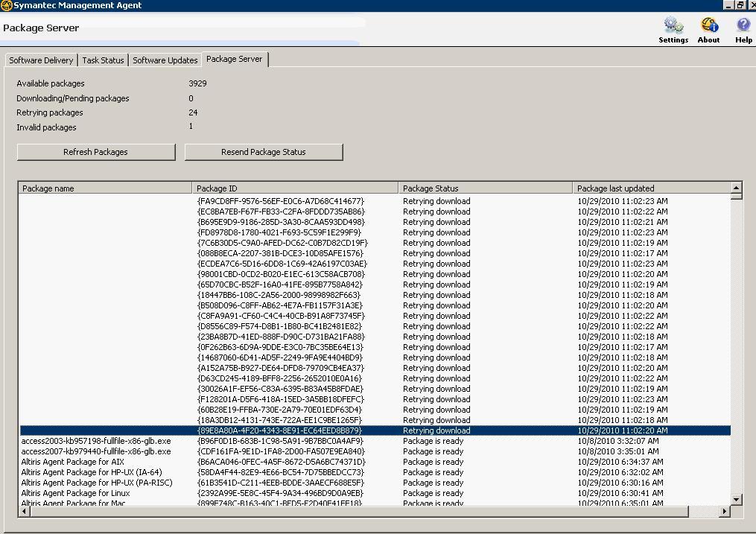756x534 pixels.
Task: Click the vertical scrollbar up arrow
Action: 736,188
